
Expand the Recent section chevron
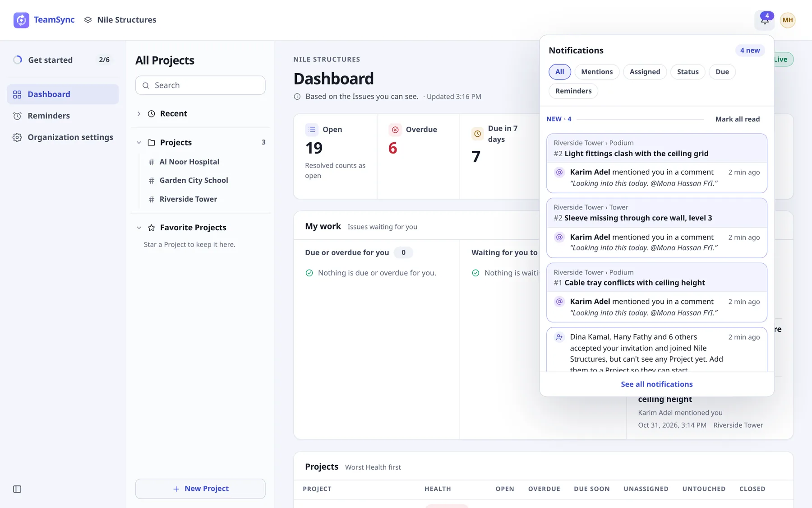click(139, 114)
